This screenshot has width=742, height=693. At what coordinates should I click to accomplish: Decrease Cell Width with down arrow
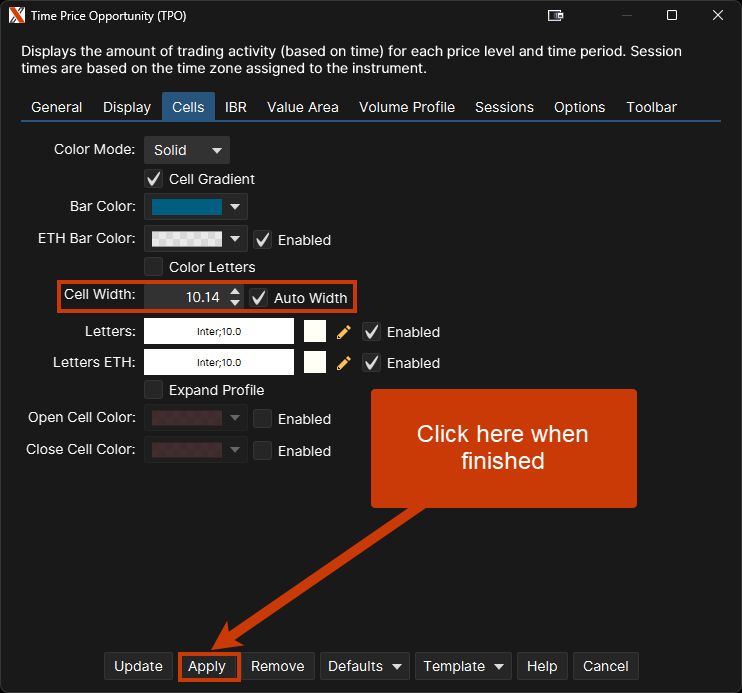point(235,302)
